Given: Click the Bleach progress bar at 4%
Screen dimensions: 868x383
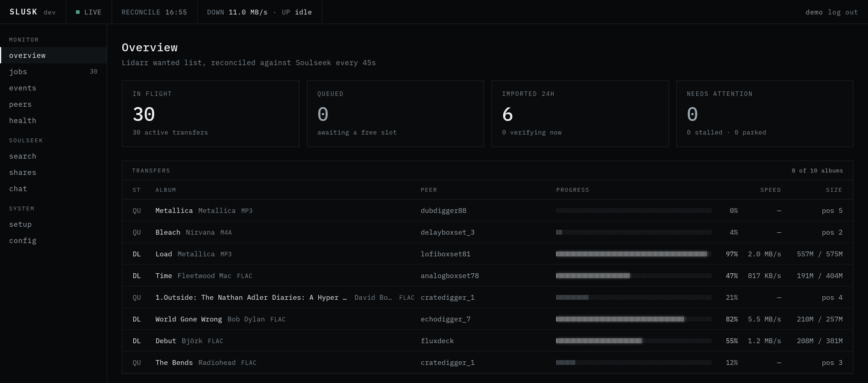Looking at the screenshot, I should (634, 232).
